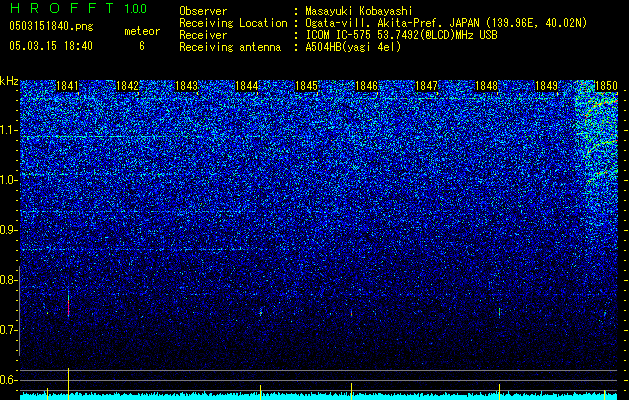
Task: Select the 1848 time label
Action: (487, 86)
